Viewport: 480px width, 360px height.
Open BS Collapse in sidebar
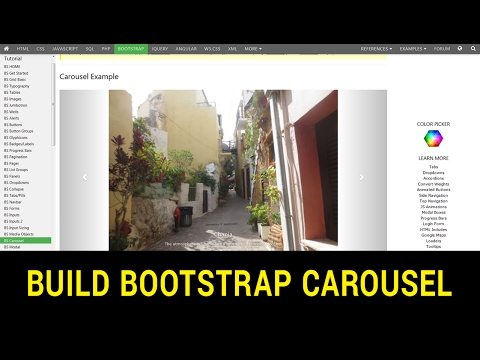click(14, 189)
